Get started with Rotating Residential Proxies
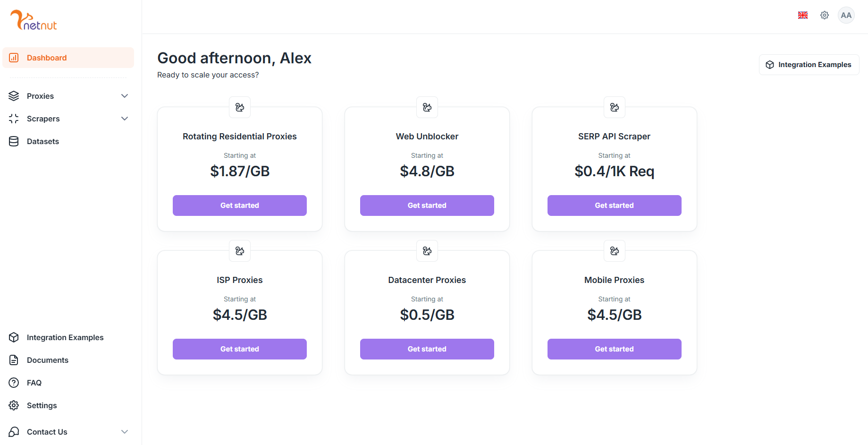 pos(239,205)
